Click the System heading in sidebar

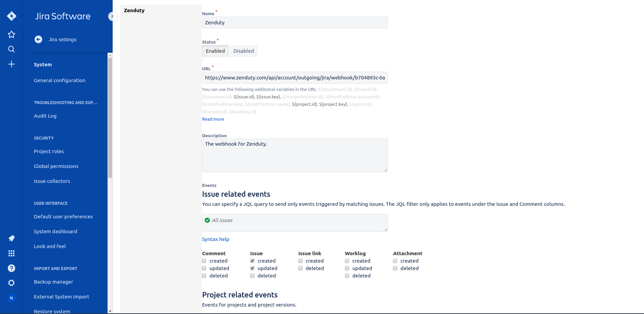point(43,65)
